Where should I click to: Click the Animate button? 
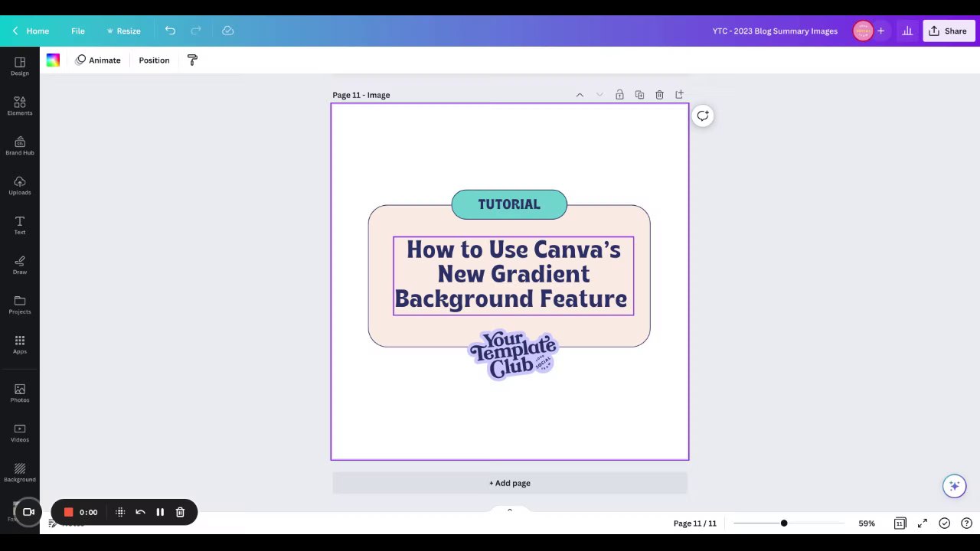[x=98, y=60]
